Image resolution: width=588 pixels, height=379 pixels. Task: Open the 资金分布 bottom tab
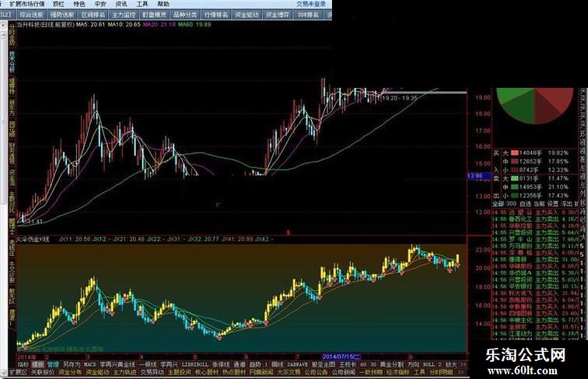[70, 372]
